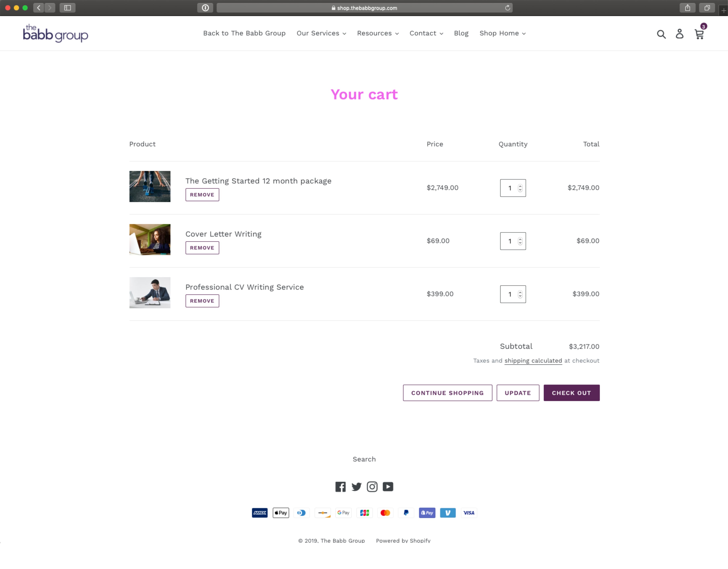Toggle Safari sidebar button
Screen dimensions: 728x569
click(67, 8)
